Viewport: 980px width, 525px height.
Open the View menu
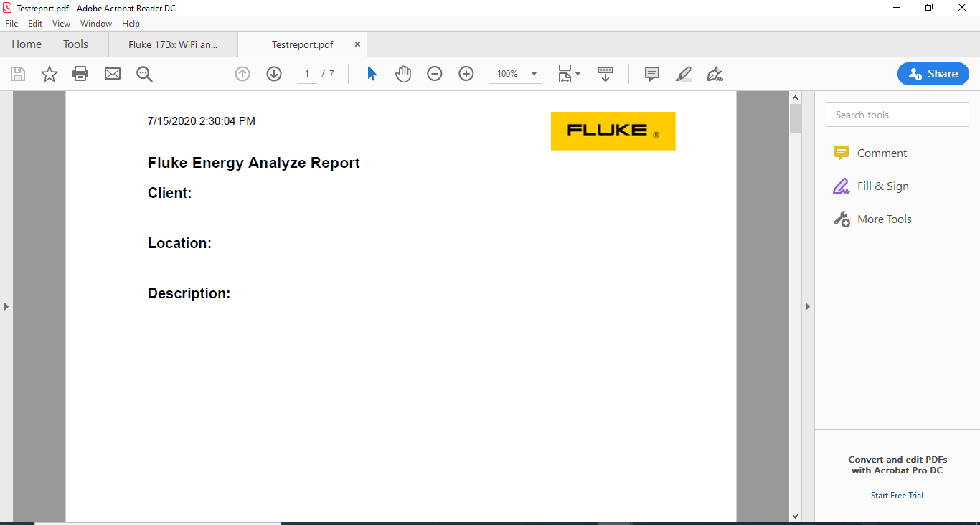click(x=62, y=24)
